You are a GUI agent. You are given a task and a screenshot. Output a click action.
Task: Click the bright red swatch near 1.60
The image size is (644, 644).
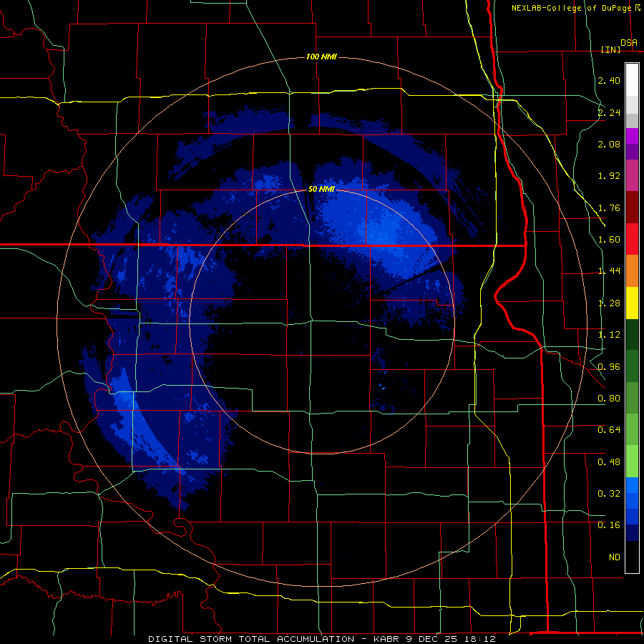632,239
